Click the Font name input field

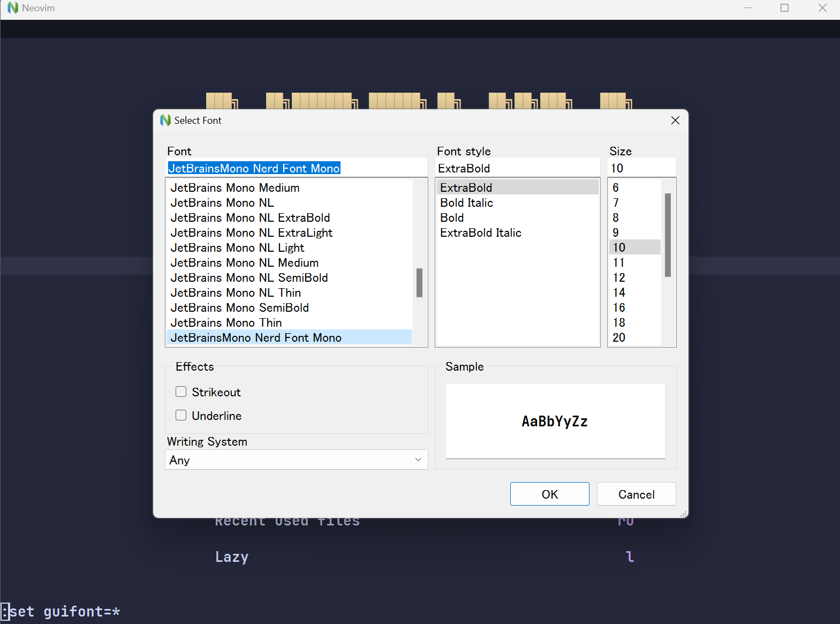(x=297, y=168)
